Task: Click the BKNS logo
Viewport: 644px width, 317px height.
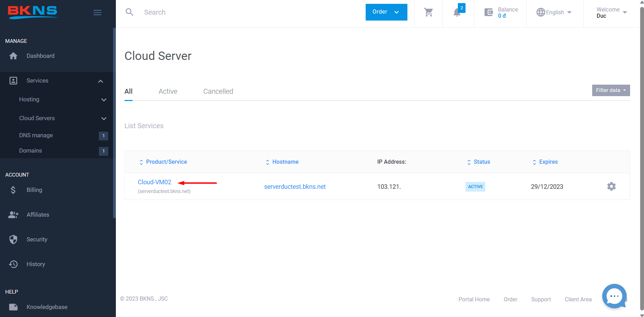Action: [x=33, y=12]
